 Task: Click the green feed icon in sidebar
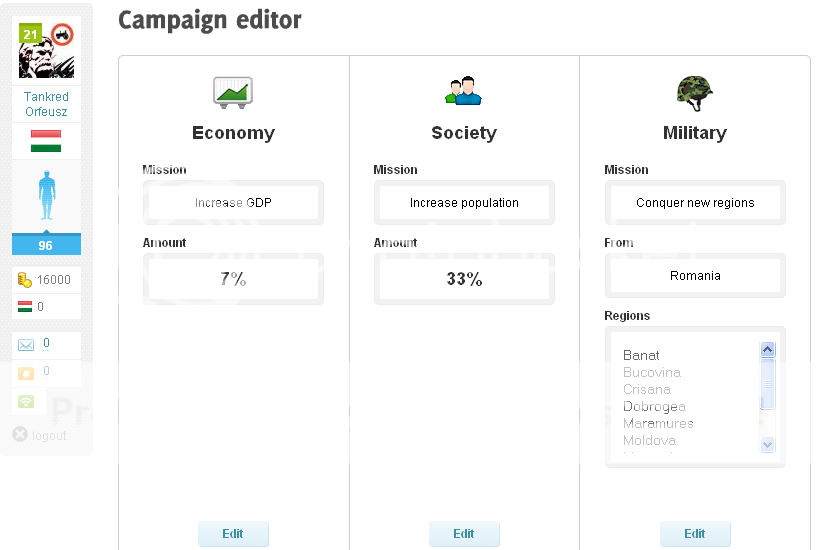26,402
